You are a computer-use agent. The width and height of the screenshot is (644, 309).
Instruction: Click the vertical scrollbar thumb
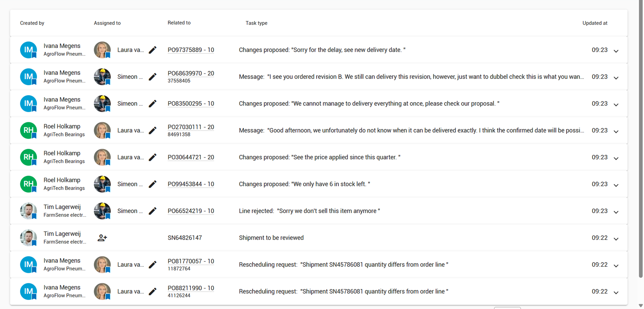[641, 138]
